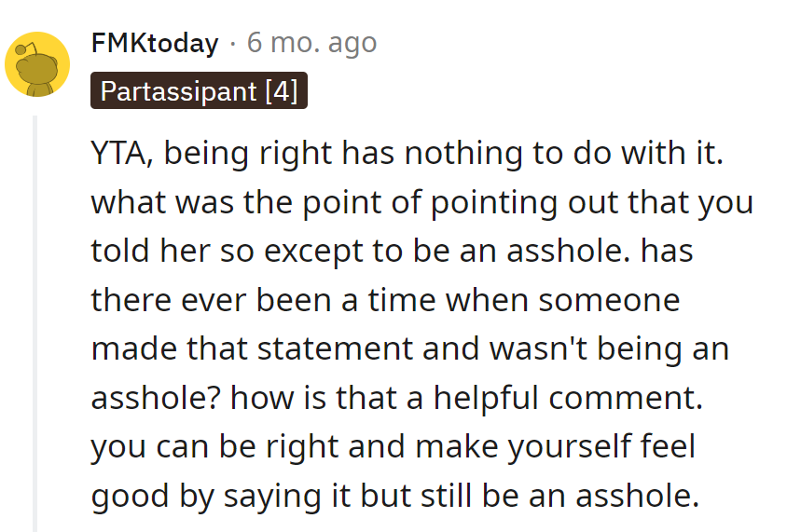Screen dimensions: 787x532
Task: Click the line starting "told her so except"
Action: (x=392, y=251)
